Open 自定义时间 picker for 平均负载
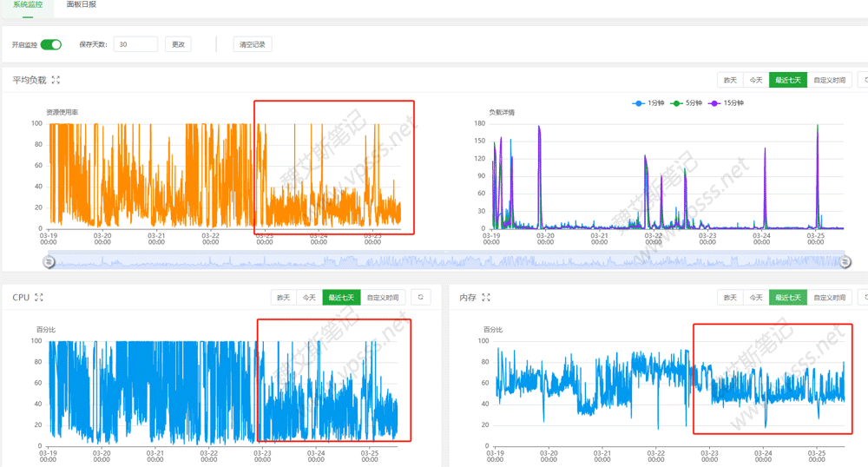 tap(829, 80)
